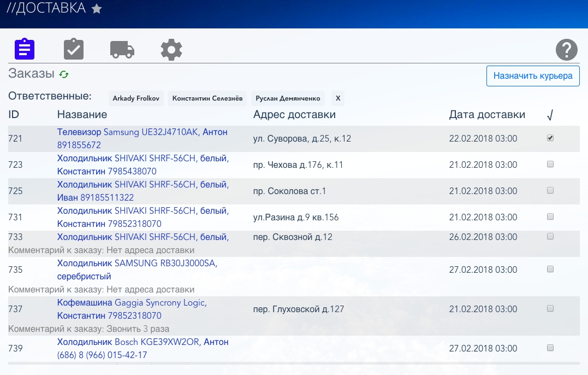Check the checkbox for order 723

point(550,165)
